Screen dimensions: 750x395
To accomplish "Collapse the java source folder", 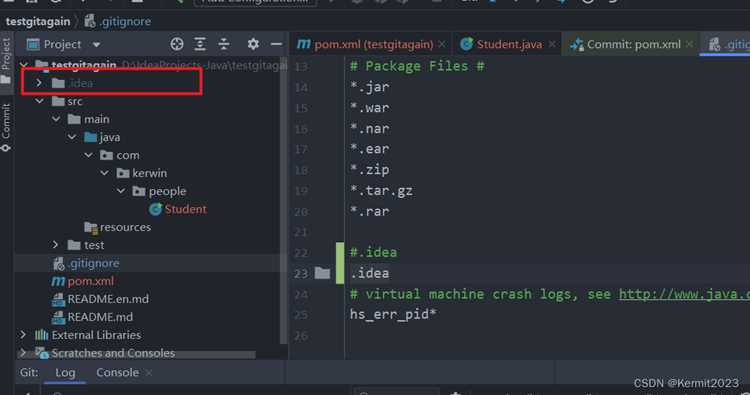I will 72,137.
